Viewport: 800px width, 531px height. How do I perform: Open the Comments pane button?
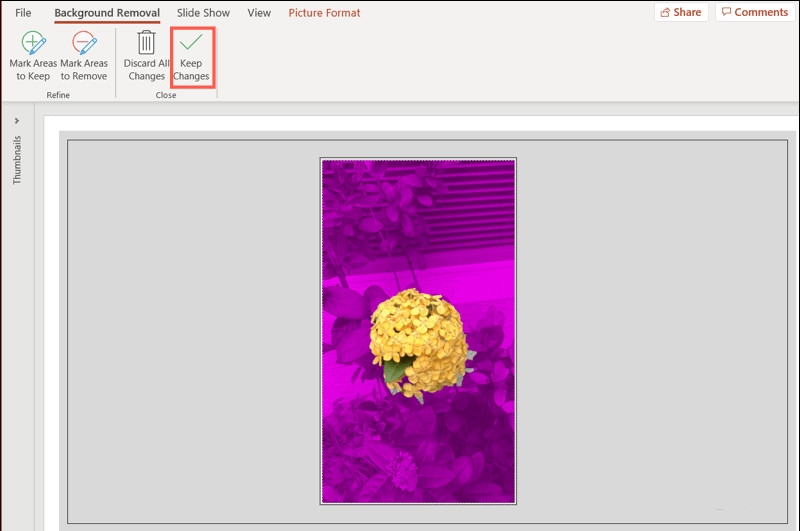755,12
